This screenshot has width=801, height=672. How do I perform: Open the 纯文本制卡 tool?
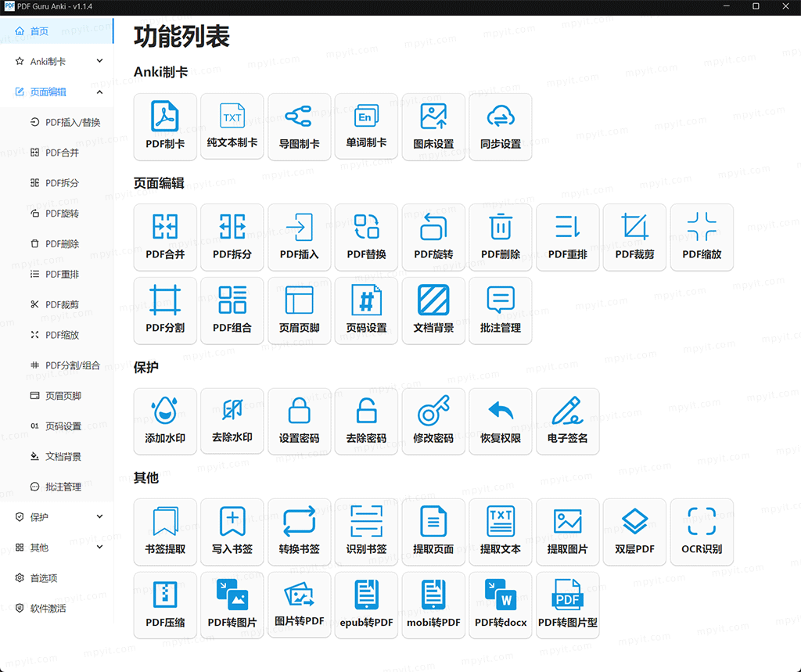tap(232, 127)
